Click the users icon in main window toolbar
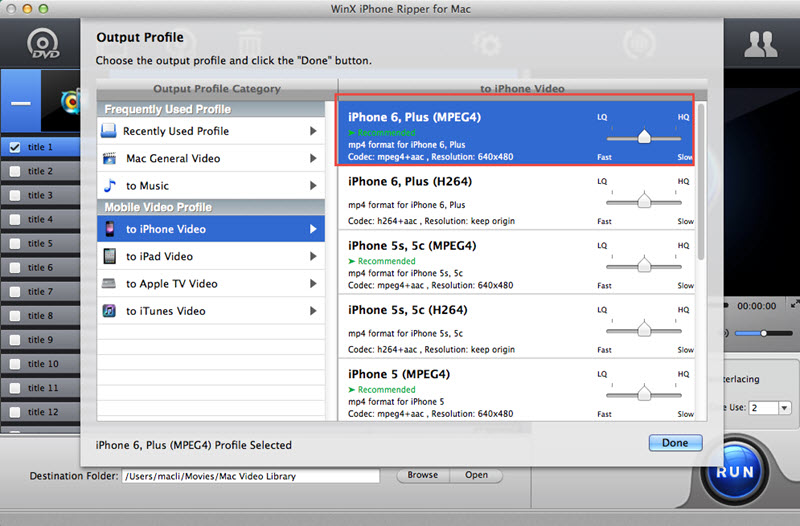 point(760,44)
